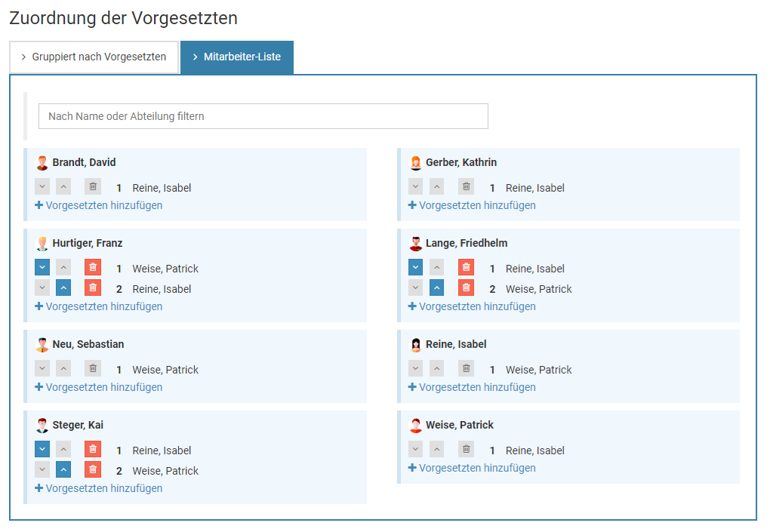Delete Weise, Patrick from Hurtiger, Franz
This screenshot has width=770, height=532.
point(92,268)
